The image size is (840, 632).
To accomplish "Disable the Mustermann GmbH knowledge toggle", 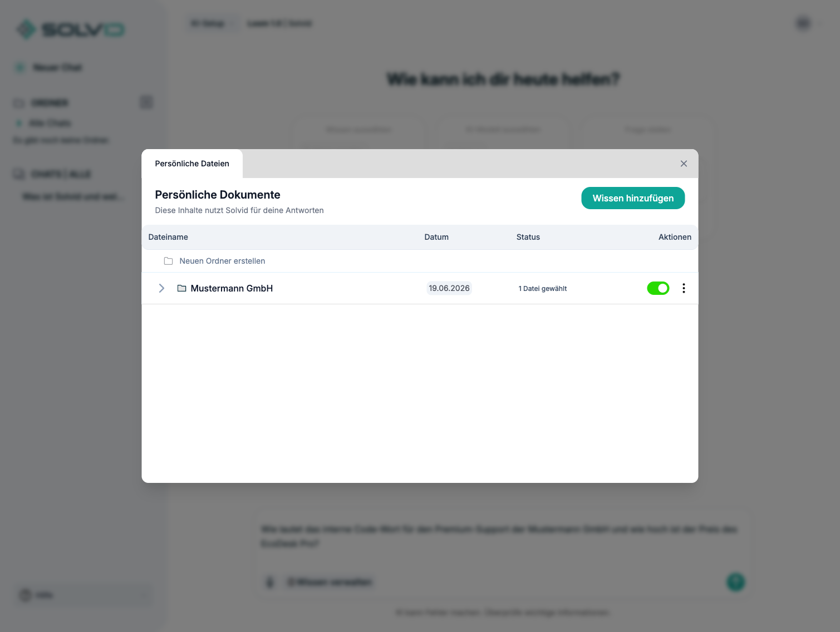I will (x=658, y=288).
